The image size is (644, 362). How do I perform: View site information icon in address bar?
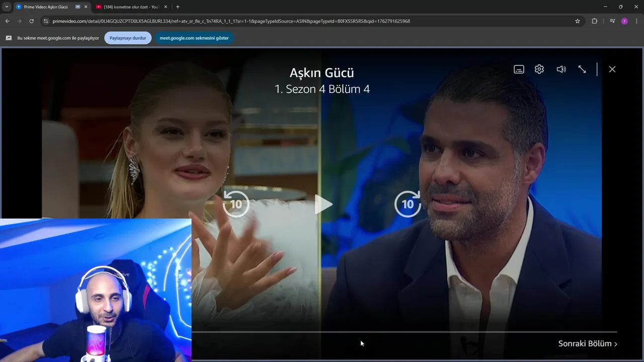click(46, 21)
